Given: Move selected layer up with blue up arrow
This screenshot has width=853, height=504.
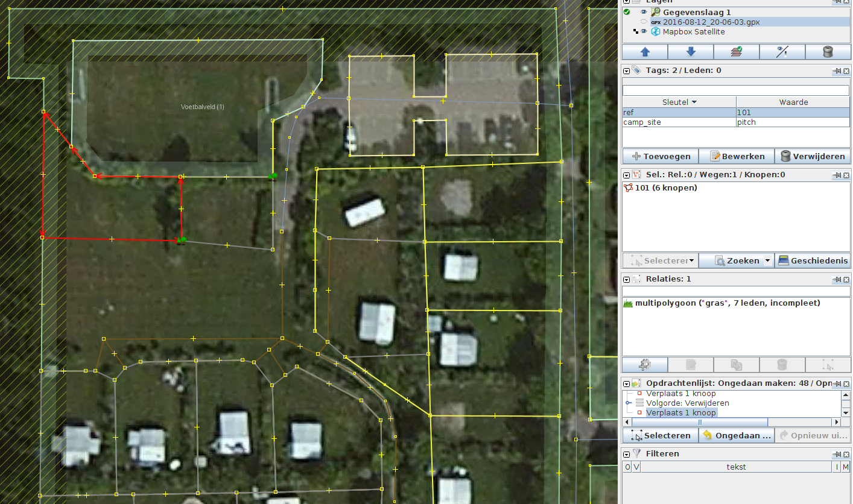Looking at the screenshot, I should (x=645, y=52).
